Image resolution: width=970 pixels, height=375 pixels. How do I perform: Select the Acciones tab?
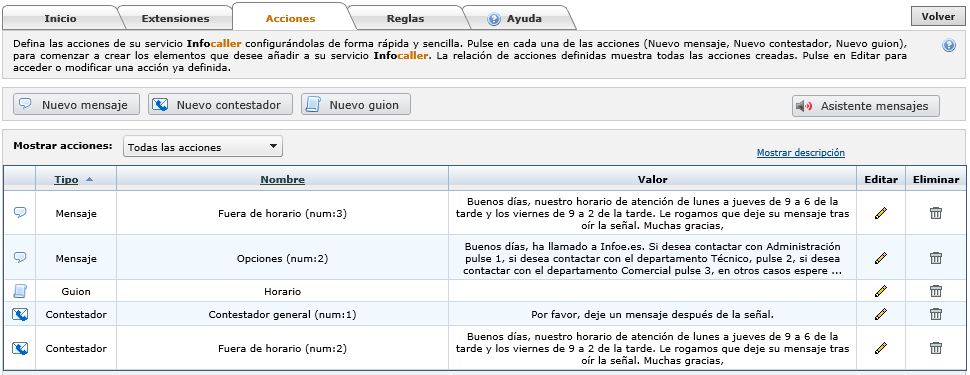pyautogui.click(x=290, y=19)
